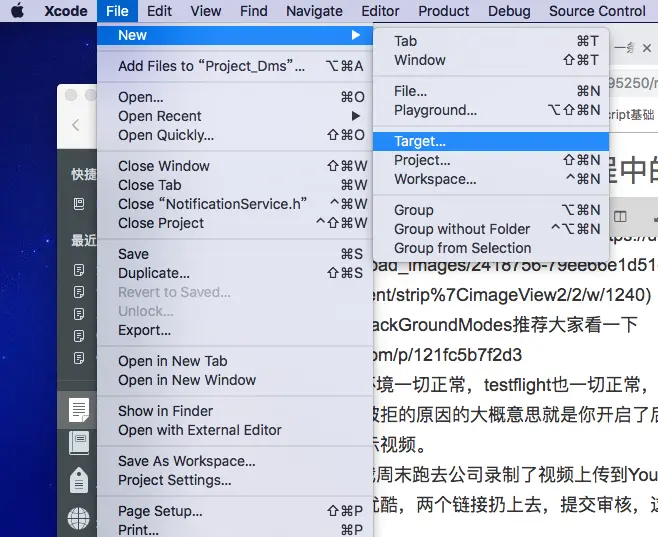Choose Save As Workspace…

[x=235, y=461]
